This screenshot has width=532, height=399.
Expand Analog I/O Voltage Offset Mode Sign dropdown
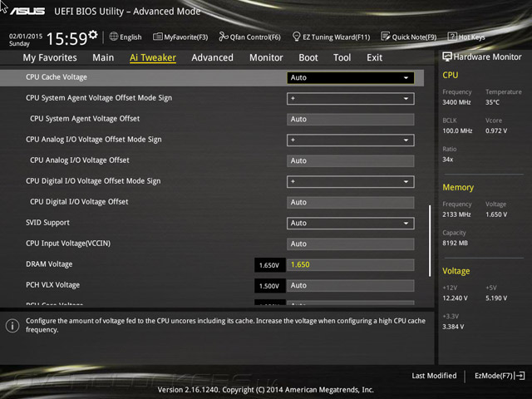[351, 140]
